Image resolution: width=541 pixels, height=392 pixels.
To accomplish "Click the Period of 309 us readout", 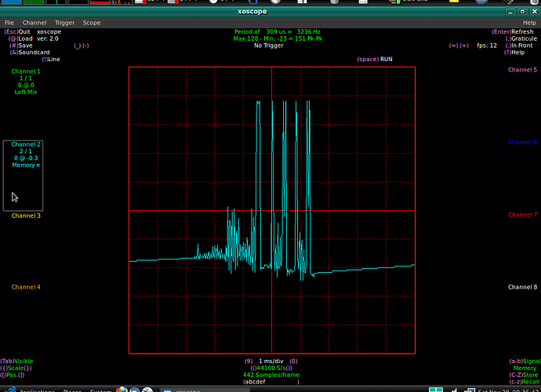I will (278, 31).
